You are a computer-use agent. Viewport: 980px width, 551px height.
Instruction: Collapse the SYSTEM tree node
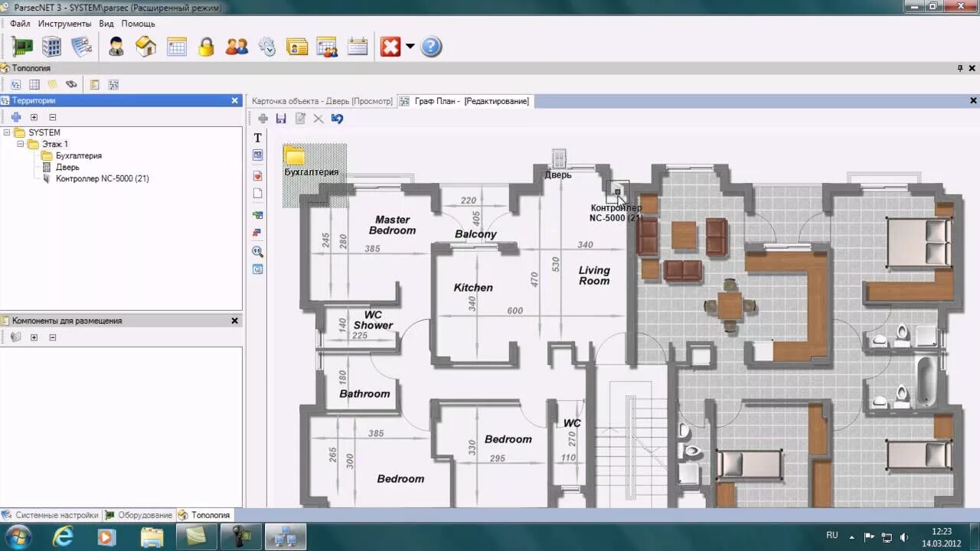[7, 132]
